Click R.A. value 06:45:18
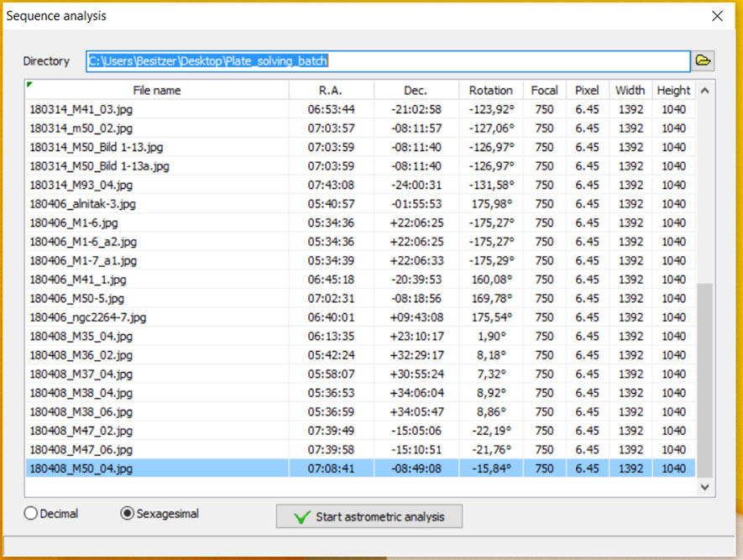 click(x=331, y=280)
